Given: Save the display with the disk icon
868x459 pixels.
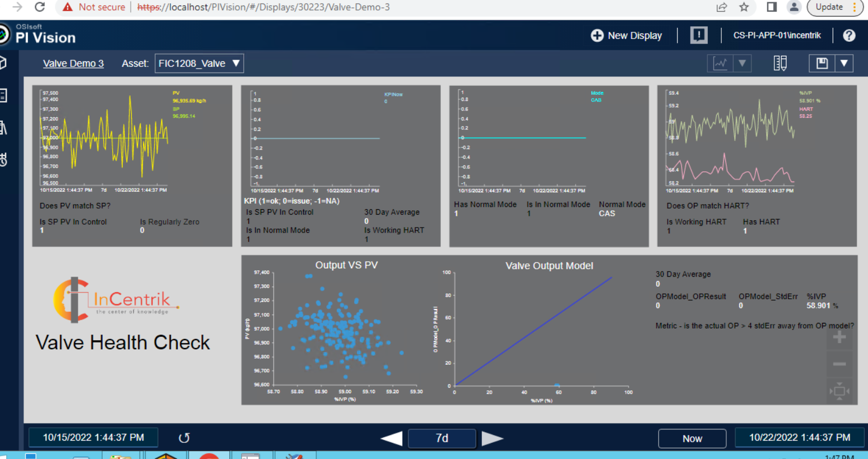Looking at the screenshot, I should click(x=823, y=63).
